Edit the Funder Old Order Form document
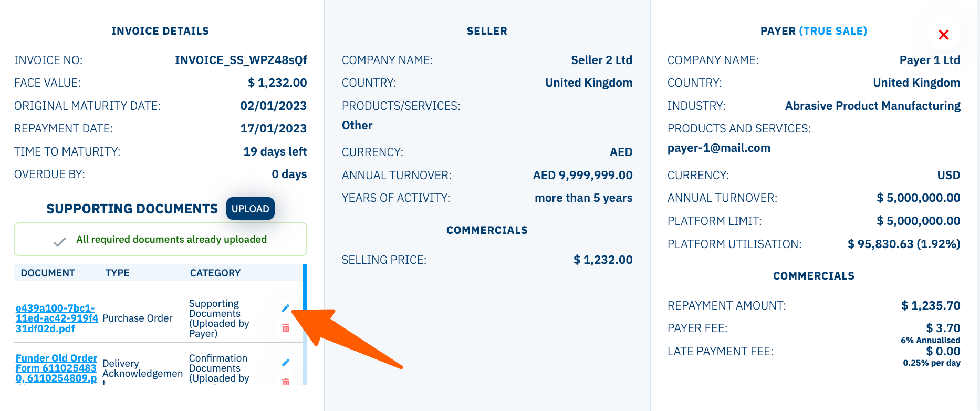The image size is (980, 411). click(x=286, y=363)
